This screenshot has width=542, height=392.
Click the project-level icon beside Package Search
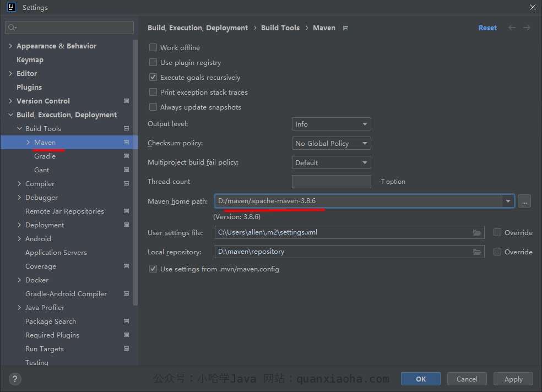pyautogui.click(x=127, y=321)
